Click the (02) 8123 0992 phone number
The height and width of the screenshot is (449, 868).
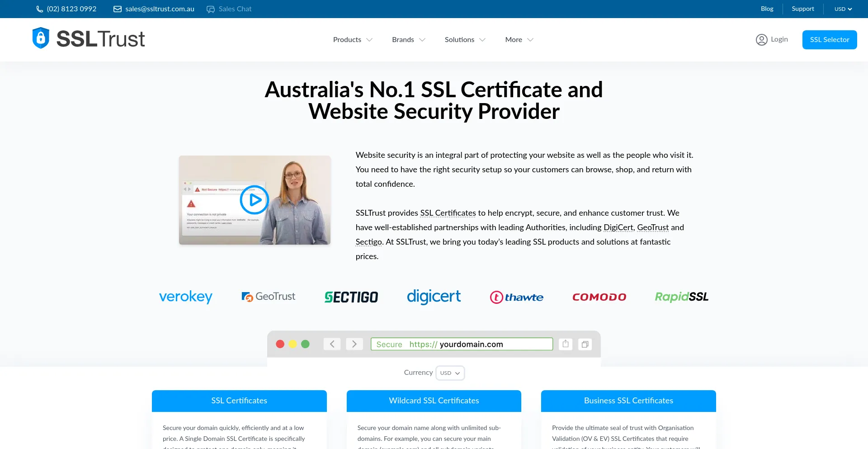pyautogui.click(x=71, y=9)
